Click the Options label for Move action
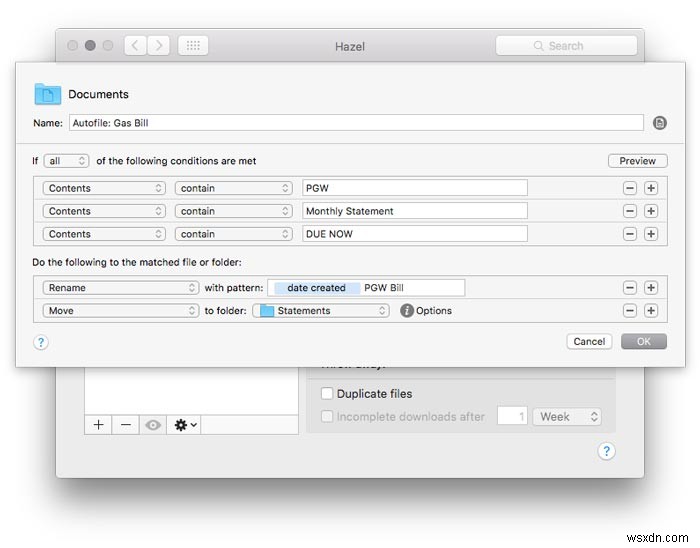 pos(433,311)
